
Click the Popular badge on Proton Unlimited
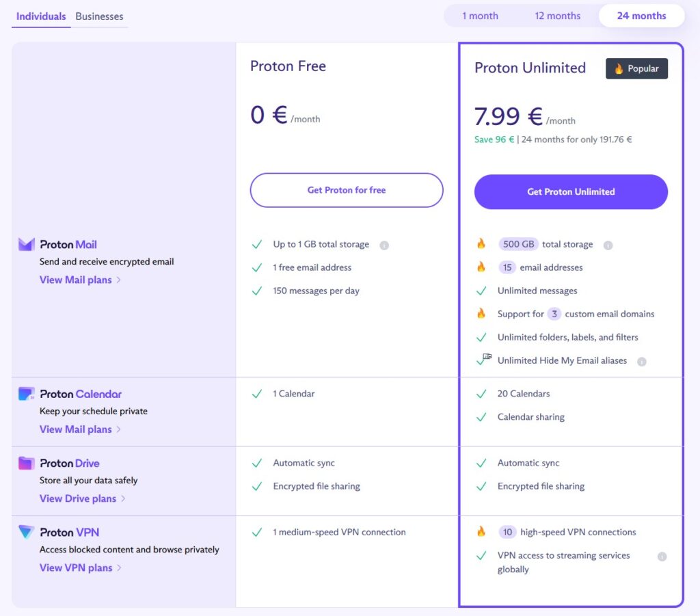(x=636, y=69)
